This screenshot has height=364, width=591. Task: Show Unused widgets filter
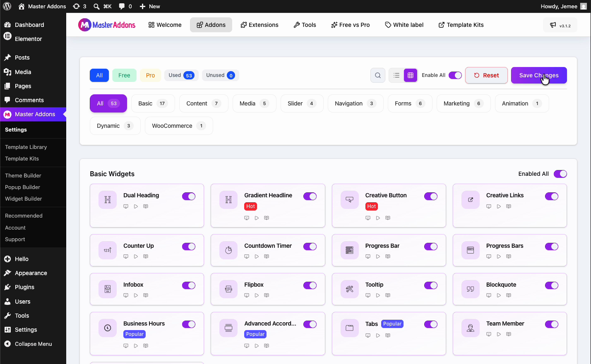click(x=221, y=75)
